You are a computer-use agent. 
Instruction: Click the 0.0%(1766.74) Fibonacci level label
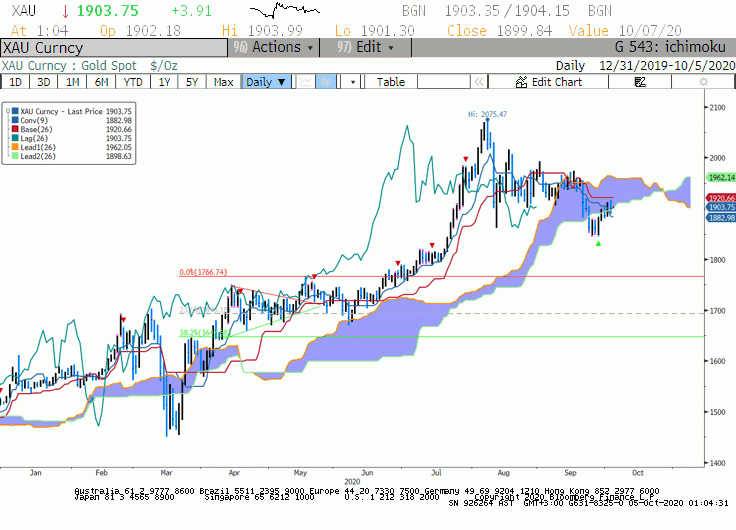pyautogui.click(x=203, y=272)
